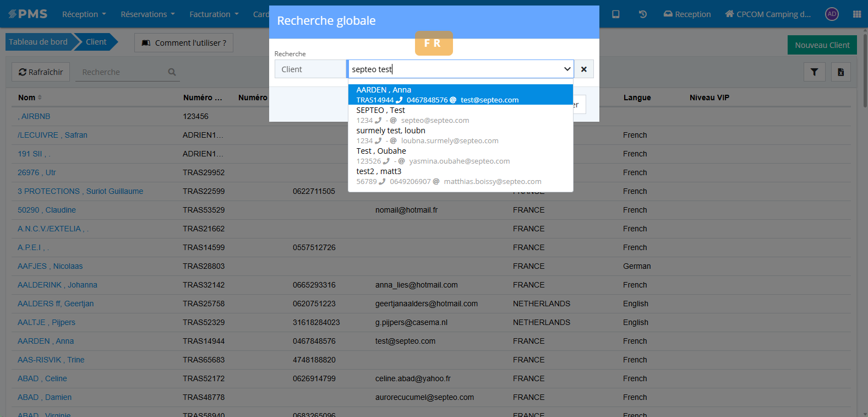The image size is (868, 417).
Task: Clear the global search with X button
Action: 584,69
